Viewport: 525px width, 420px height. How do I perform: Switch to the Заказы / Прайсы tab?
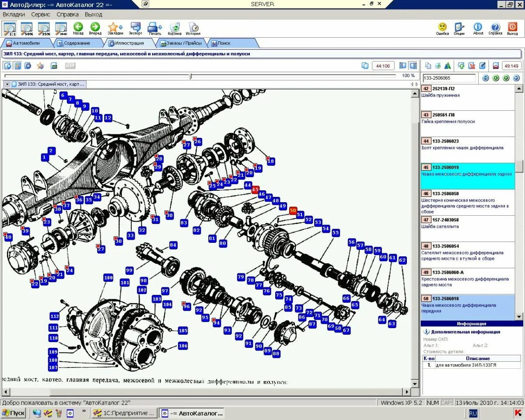tap(181, 43)
